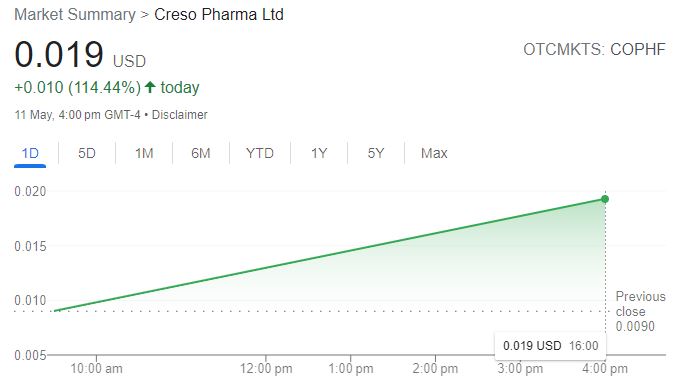This screenshot has height=392, width=680.
Task: Select the 1Y range tab
Action: (x=319, y=154)
